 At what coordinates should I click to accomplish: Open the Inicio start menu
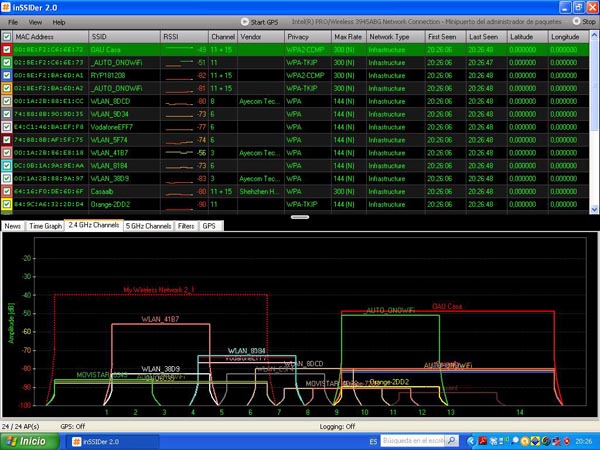pyautogui.click(x=29, y=441)
